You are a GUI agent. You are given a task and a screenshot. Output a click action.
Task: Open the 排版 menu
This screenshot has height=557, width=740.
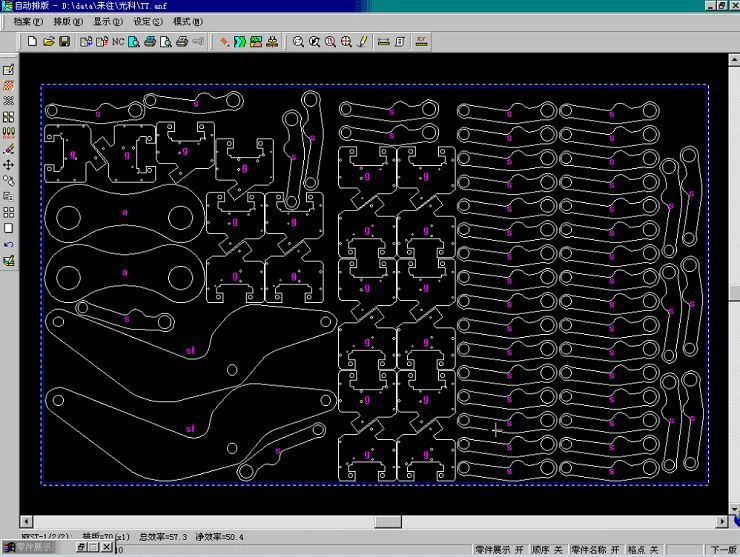coord(67,21)
